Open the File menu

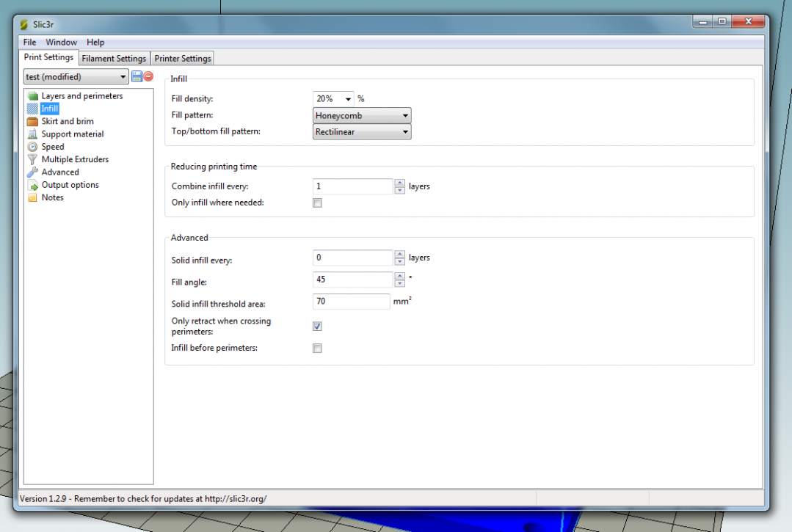(x=30, y=43)
